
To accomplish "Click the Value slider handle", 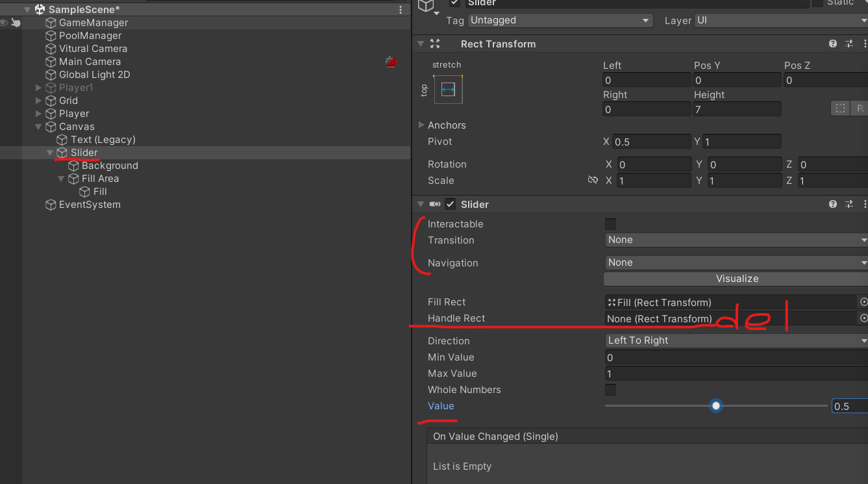I will point(716,406).
